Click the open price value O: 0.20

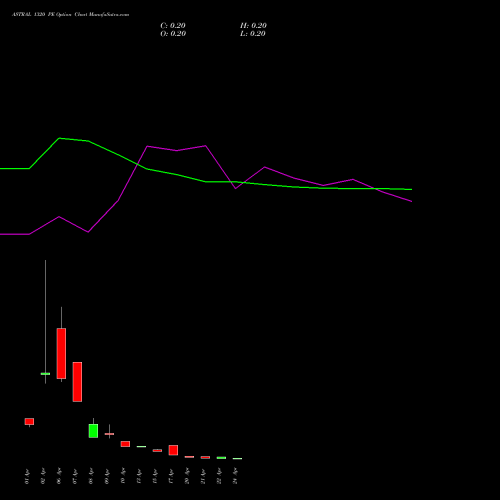click(173, 34)
